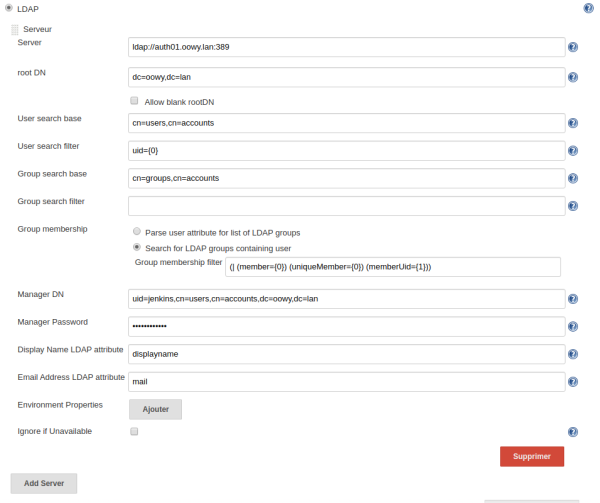Image resolution: width=600 pixels, height=503 pixels.
Task: Select Search for LDAP groups containing user
Action: (137, 247)
